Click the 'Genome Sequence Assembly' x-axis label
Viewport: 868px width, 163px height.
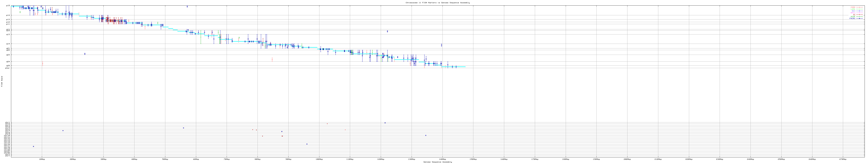[x=437, y=162]
